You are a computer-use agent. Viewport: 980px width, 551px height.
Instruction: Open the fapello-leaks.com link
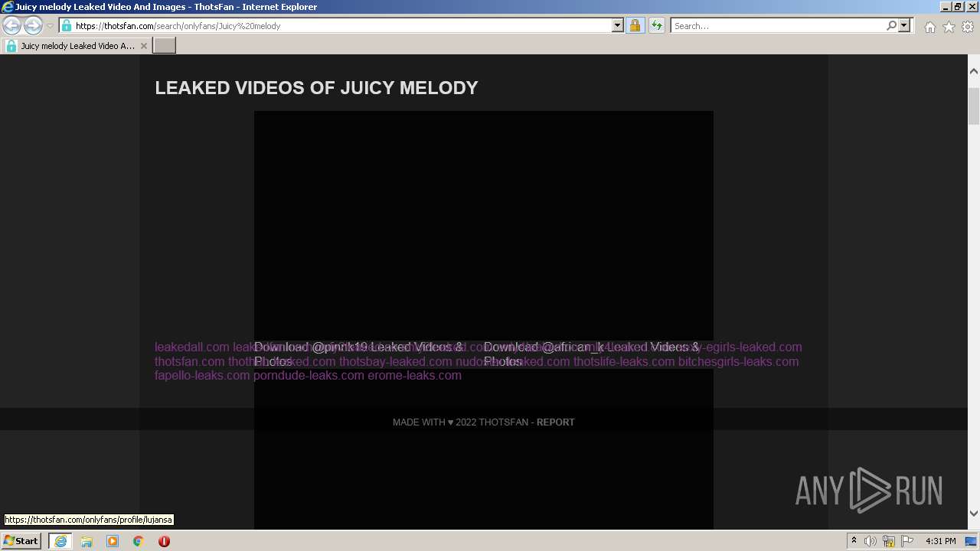[x=202, y=376]
